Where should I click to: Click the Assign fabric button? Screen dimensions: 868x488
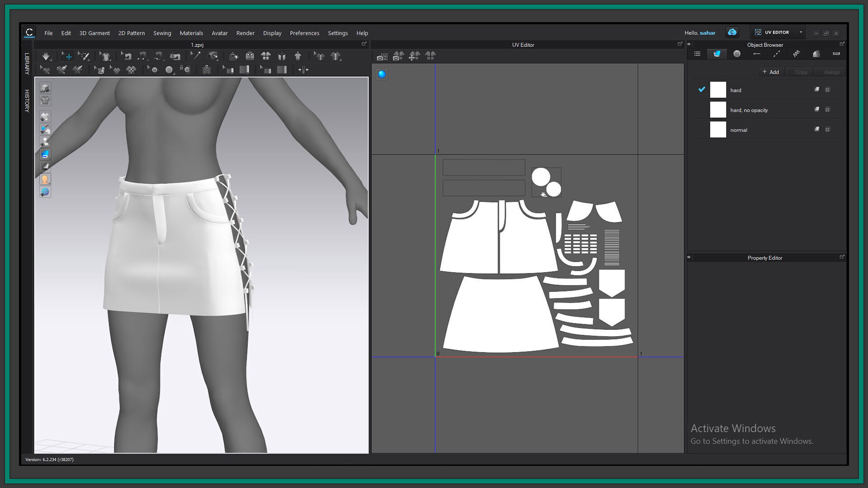829,72
